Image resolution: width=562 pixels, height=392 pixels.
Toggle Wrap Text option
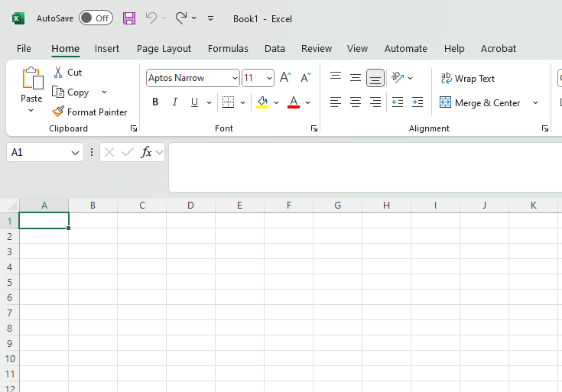468,79
